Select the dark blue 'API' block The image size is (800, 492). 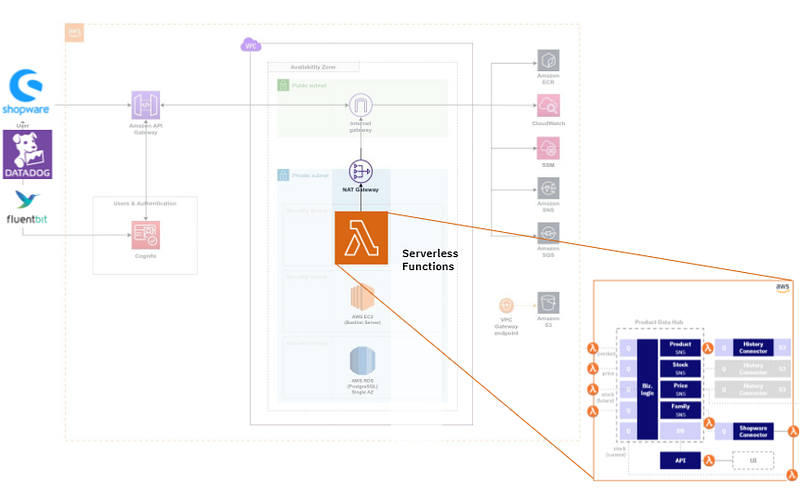click(x=680, y=460)
